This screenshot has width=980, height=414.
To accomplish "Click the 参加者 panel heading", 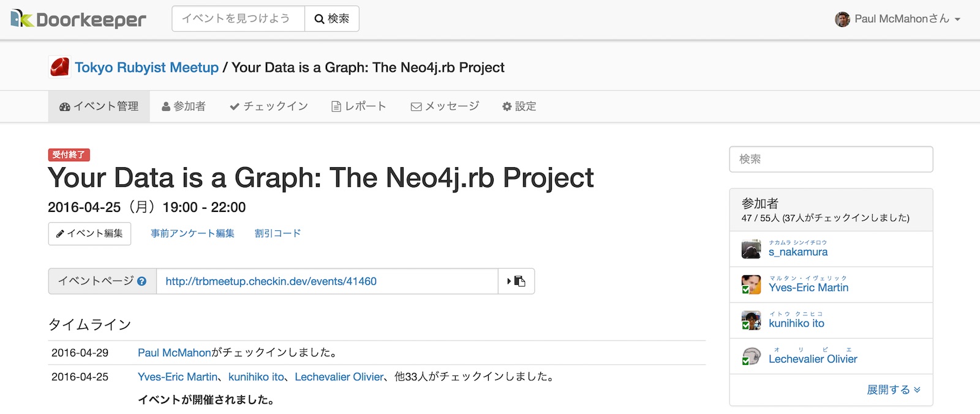I will click(x=760, y=203).
